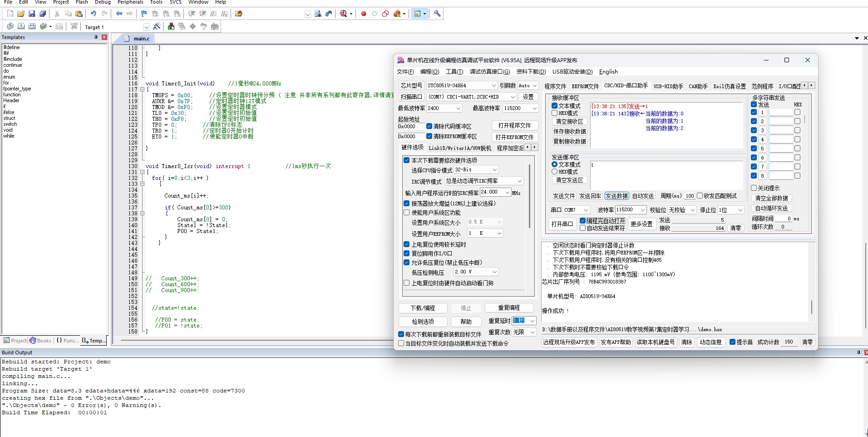
Task: Open minimum baud rate 2400 dropdown
Action: point(444,108)
